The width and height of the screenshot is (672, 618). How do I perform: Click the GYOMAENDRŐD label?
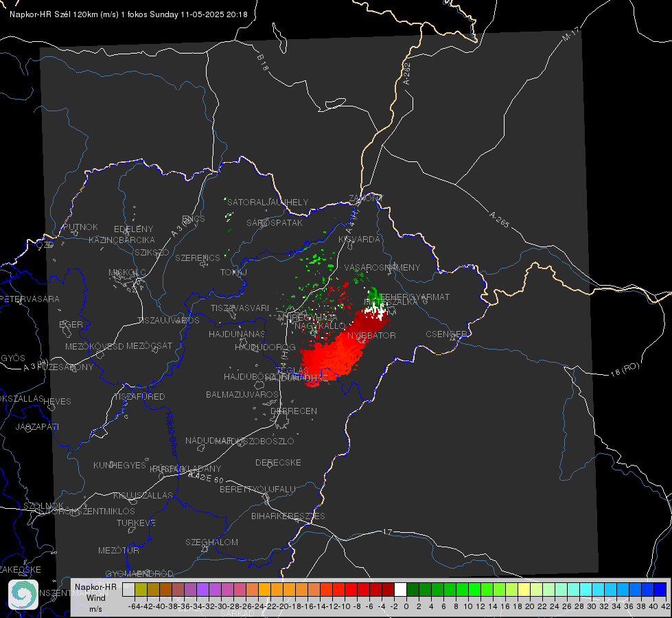click(139, 573)
